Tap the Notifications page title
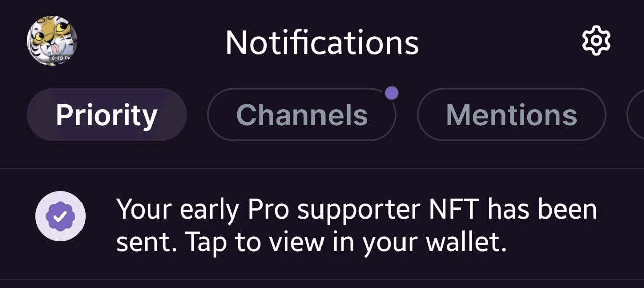 (322, 43)
